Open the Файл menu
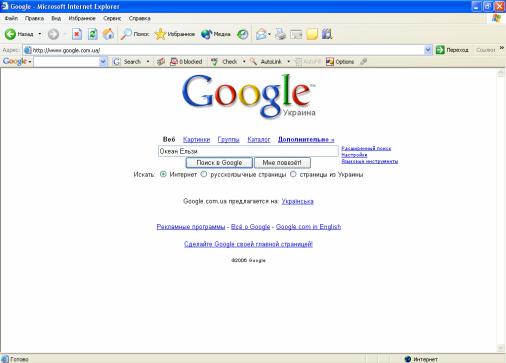506x363 pixels. tap(11, 18)
